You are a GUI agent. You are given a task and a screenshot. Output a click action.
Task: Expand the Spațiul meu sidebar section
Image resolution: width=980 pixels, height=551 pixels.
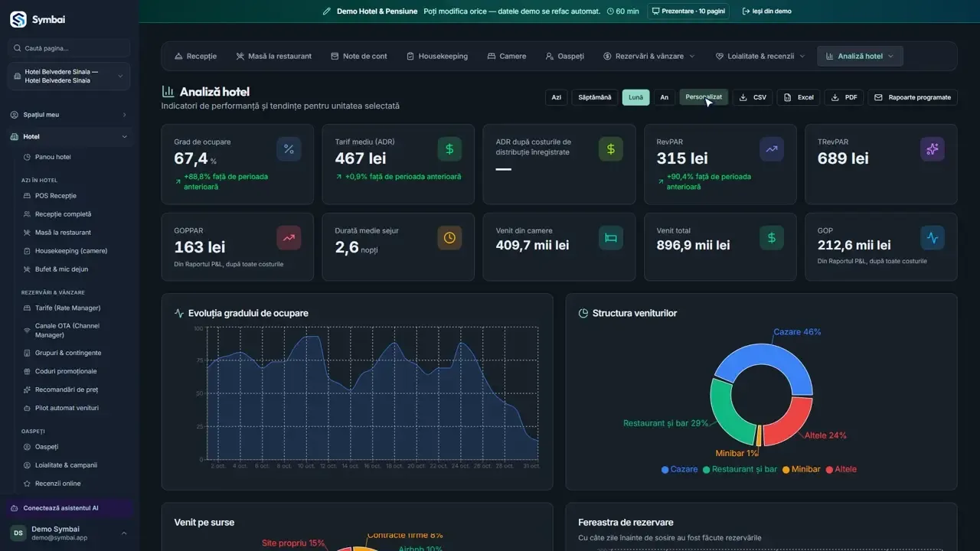(x=69, y=115)
